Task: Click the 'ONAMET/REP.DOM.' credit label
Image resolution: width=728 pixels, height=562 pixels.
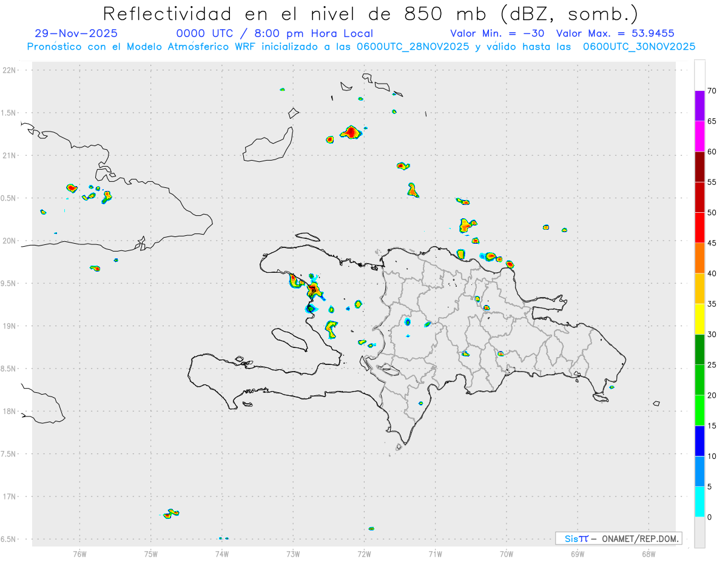Action: 641,538
